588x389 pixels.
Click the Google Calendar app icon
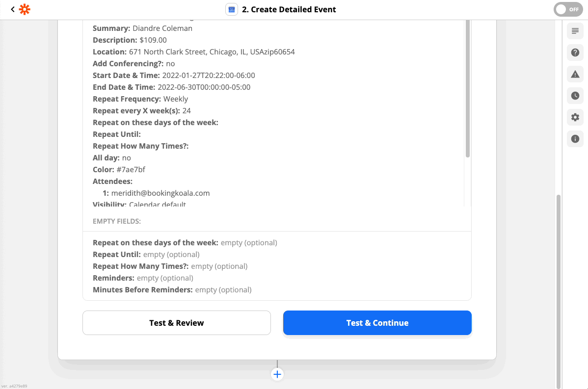(x=232, y=9)
